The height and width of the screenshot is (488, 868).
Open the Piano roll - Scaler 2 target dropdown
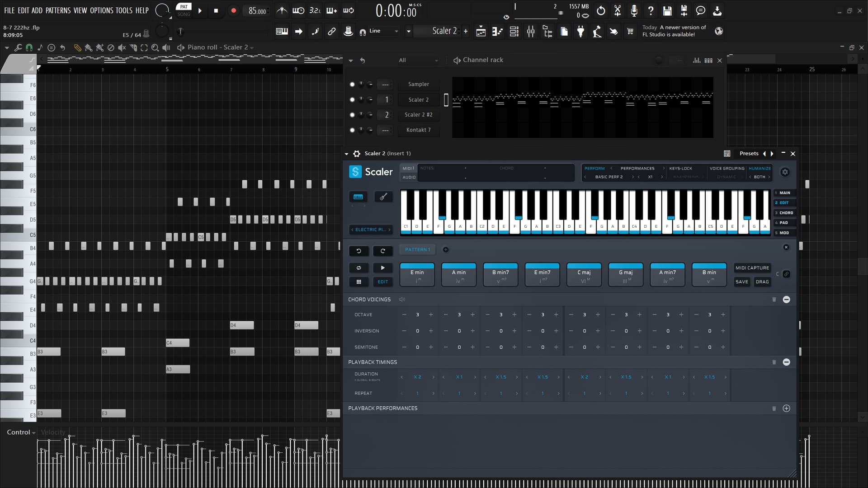coord(221,47)
